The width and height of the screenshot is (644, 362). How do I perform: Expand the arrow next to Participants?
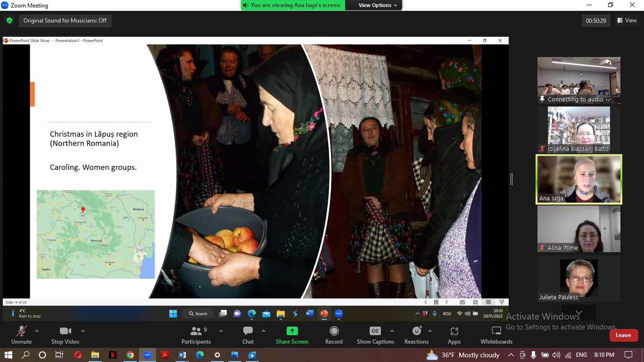pyautogui.click(x=221, y=331)
